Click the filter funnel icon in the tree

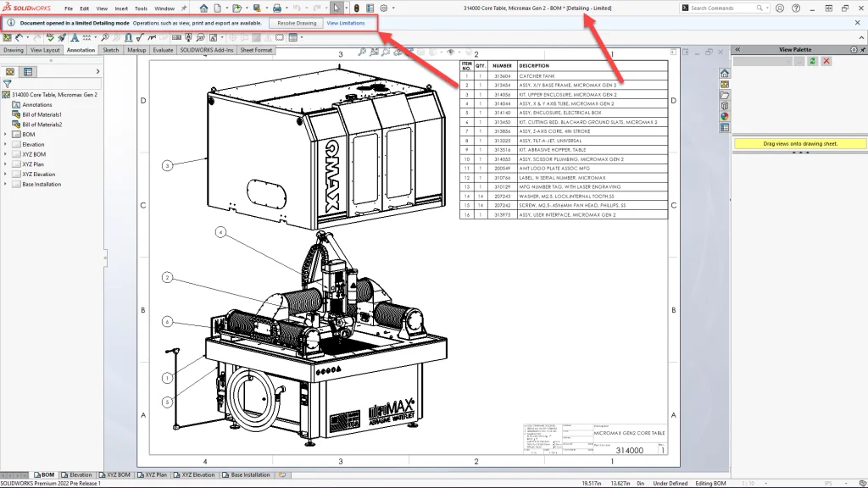pyautogui.click(x=8, y=84)
